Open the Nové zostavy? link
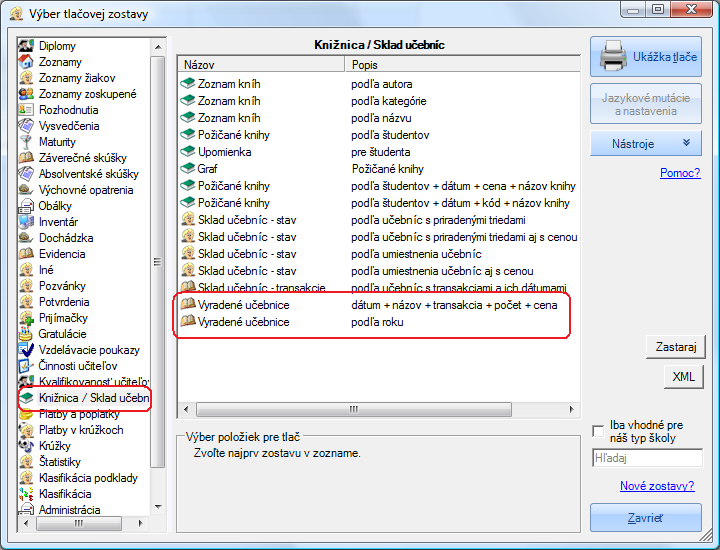720x550 pixels. [x=657, y=486]
